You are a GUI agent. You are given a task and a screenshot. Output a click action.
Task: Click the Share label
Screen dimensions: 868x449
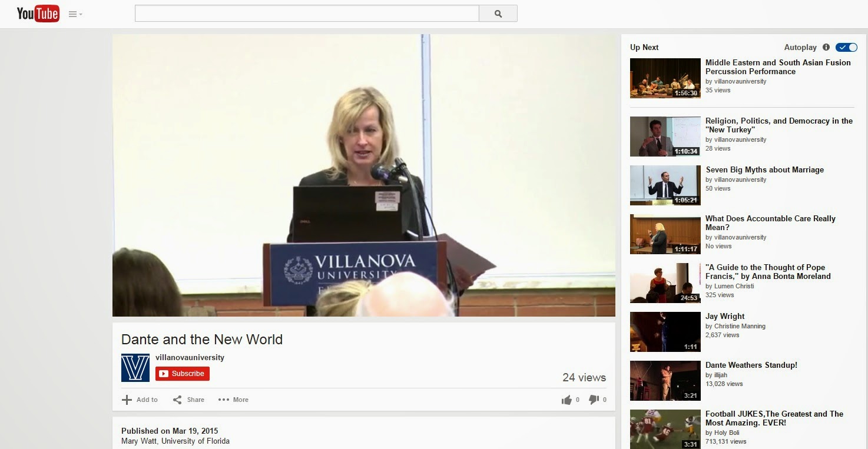[x=196, y=400]
